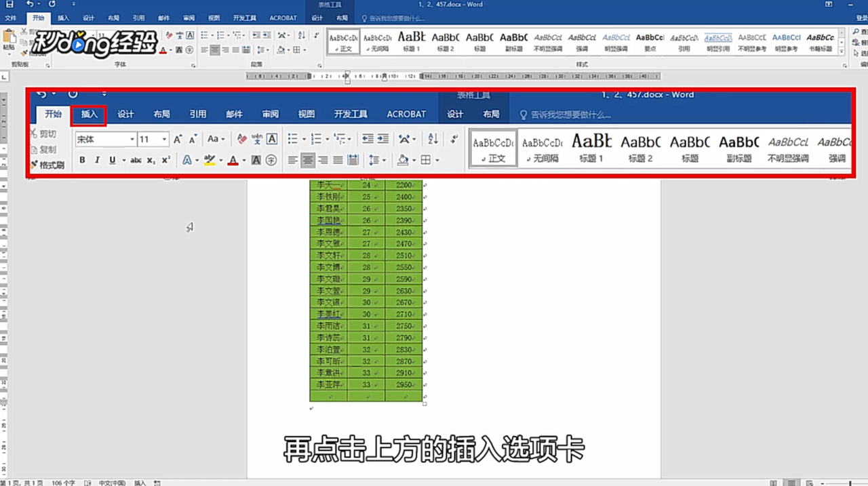Click the Undo arrow in the top title bar
The width and height of the screenshot is (868, 486).
(x=29, y=4)
